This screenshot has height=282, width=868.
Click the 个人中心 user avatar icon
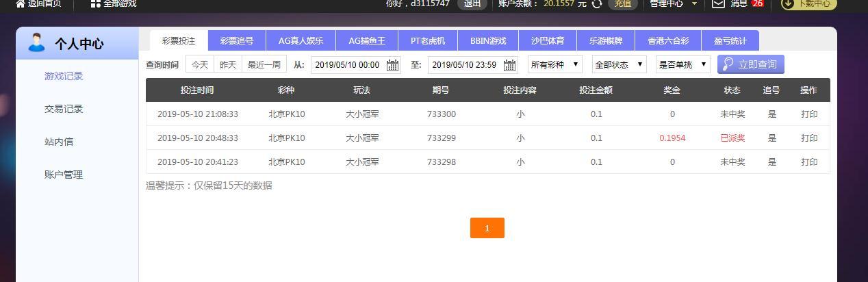[x=36, y=42]
